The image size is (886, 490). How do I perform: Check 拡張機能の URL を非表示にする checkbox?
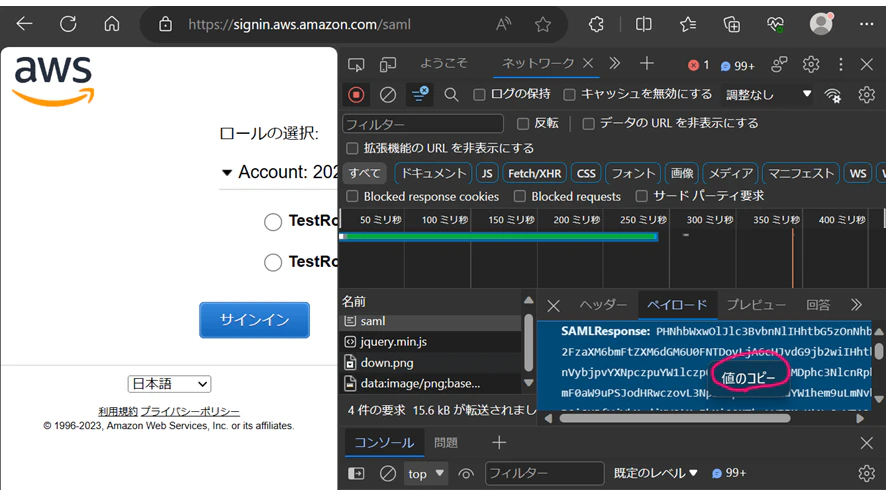point(353,149)
